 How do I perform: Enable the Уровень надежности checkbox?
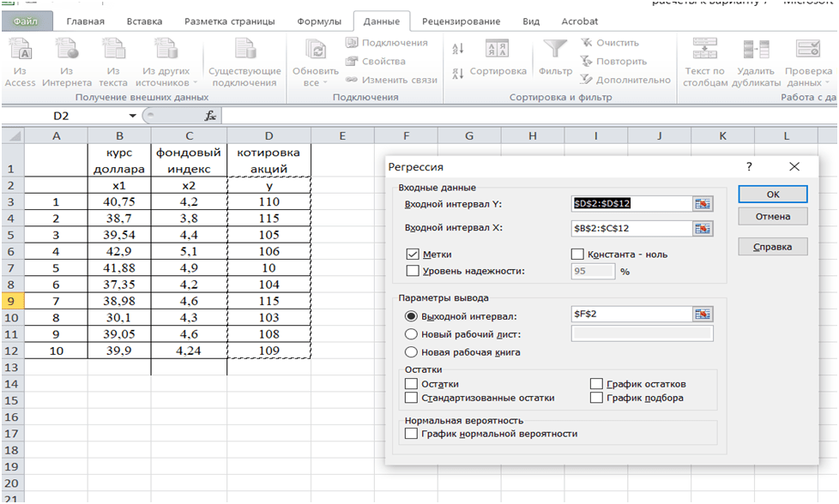pyautogui.click(x=412, y=271)
